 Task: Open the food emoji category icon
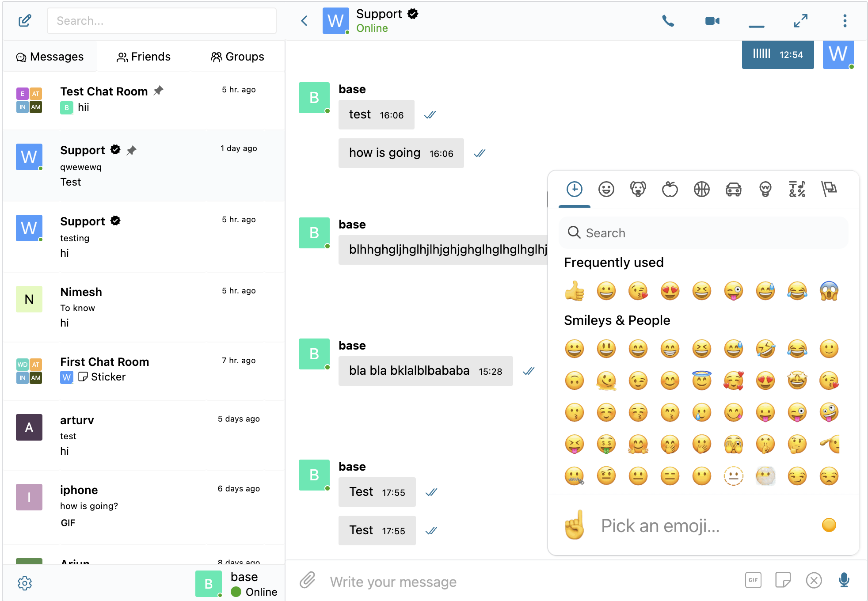click(669, 188)
